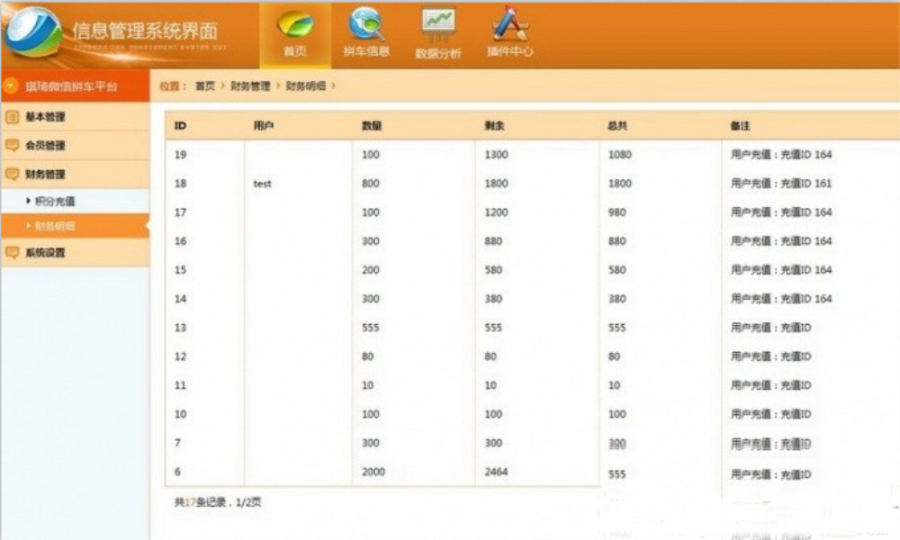Click 财务明细 in the breadcrumb
Image resolution: width=900 pixels, height=540 pixels.
pos(306,86)
